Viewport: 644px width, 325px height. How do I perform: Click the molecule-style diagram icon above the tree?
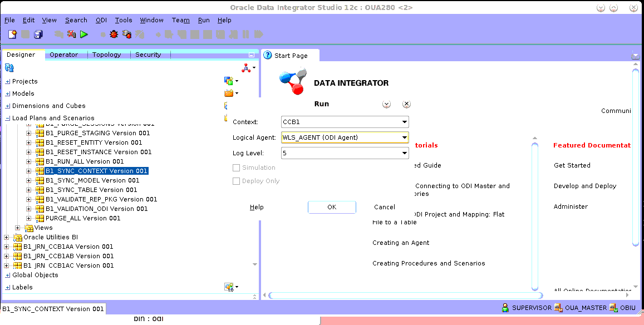pos(247,68)
